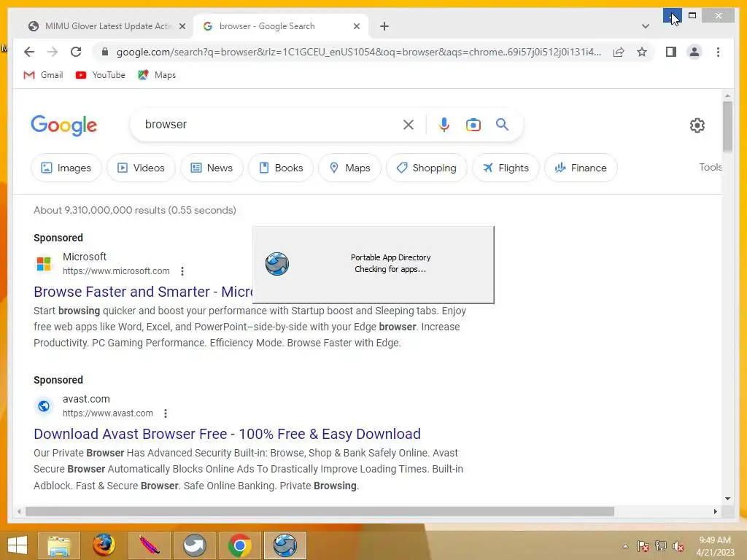Close the MIMU Glover tab
This screenshot has height=560, width=747.
(x=182, y=26)
